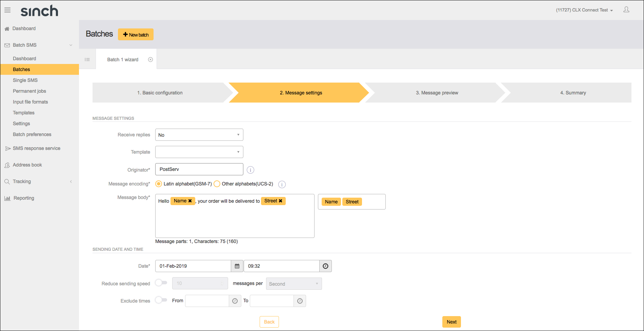Screen dimensions: 644x331
Task: Click the New batch button
Action: (136, 34)
